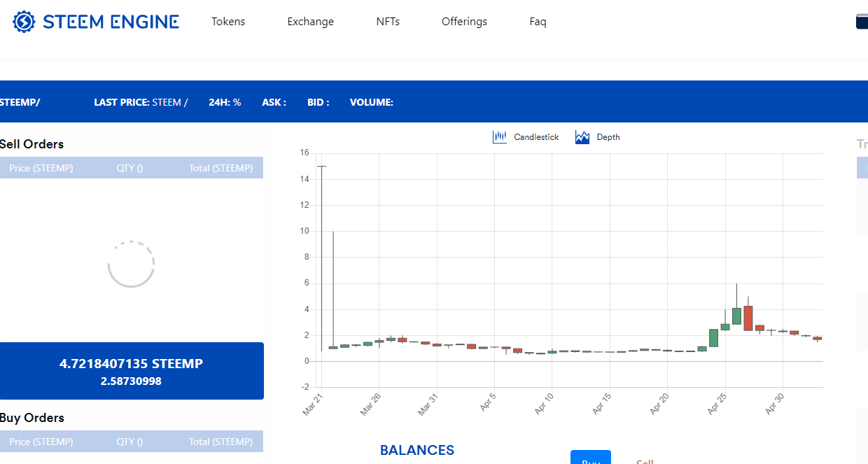Click QTY header in Sell Orders table
Image resolution: width=868 pixels, height=464 pixels.
pyautogui.click(x=129, y=168)
